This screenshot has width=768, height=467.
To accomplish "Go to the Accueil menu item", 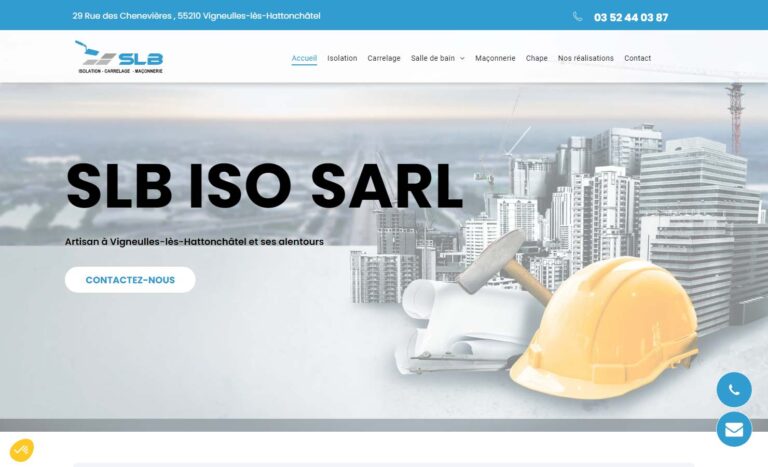I will [304, 58].
